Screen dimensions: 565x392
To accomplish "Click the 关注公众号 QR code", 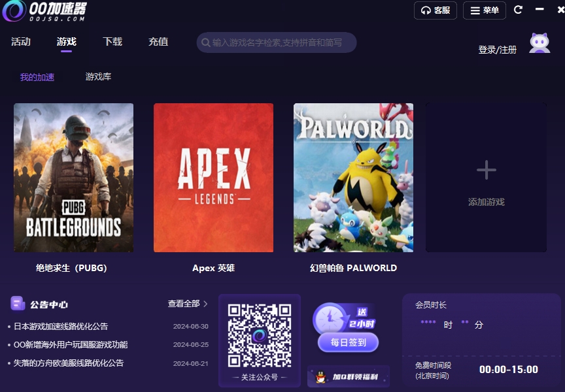I will pyautogui.click(x=260, y=335).
